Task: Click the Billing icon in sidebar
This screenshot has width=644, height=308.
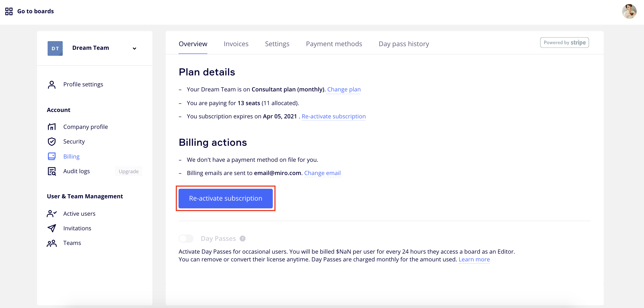Action: 51,157
